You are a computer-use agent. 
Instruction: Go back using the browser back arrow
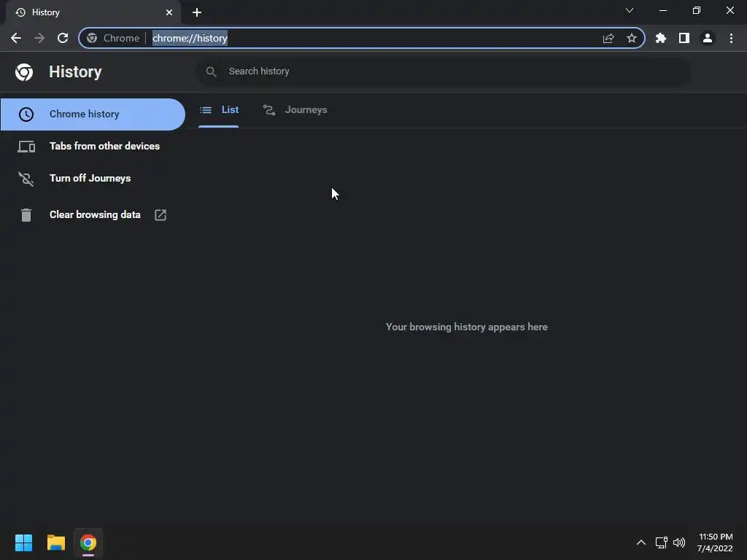(x=16, y=38)
